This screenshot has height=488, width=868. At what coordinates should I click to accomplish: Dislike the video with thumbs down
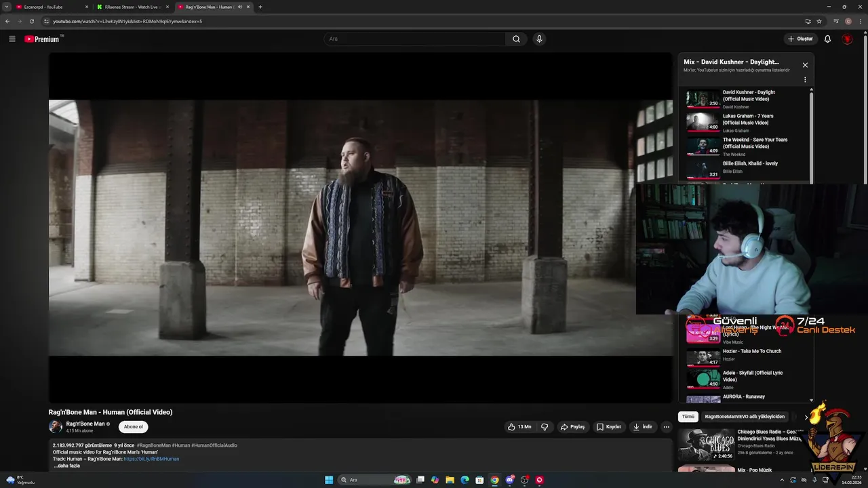tap(545, 427)
